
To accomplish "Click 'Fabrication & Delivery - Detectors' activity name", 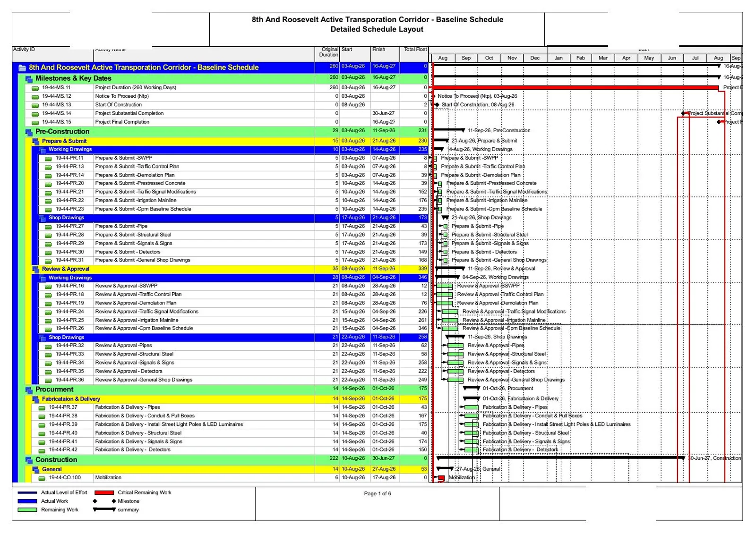I will tap(133, 450).
